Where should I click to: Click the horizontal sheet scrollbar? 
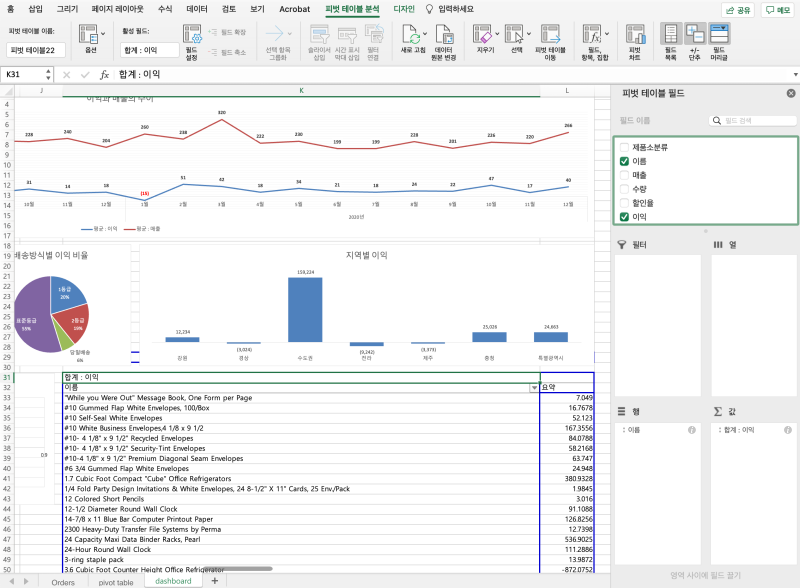coord(239,569)
